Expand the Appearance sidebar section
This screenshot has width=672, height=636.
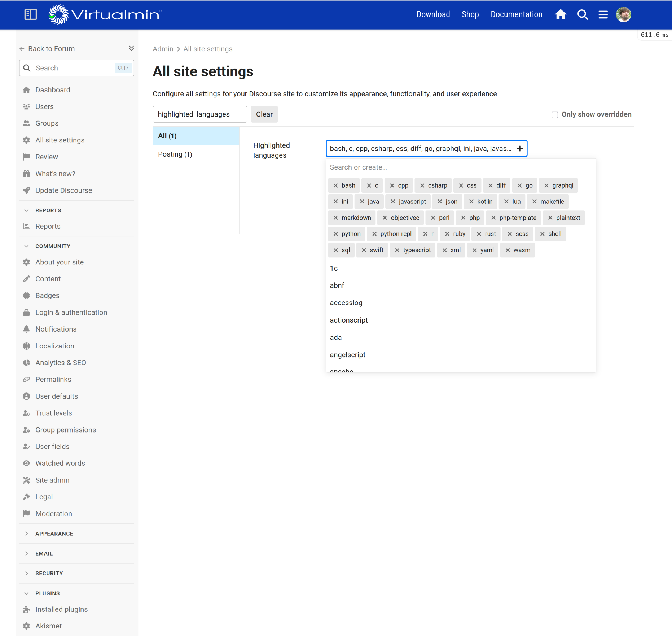26,534
